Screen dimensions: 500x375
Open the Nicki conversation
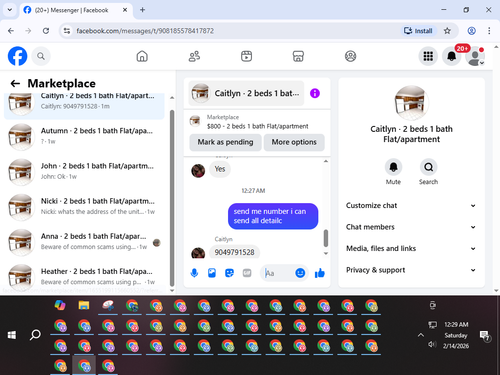click(x=84, y=206)
